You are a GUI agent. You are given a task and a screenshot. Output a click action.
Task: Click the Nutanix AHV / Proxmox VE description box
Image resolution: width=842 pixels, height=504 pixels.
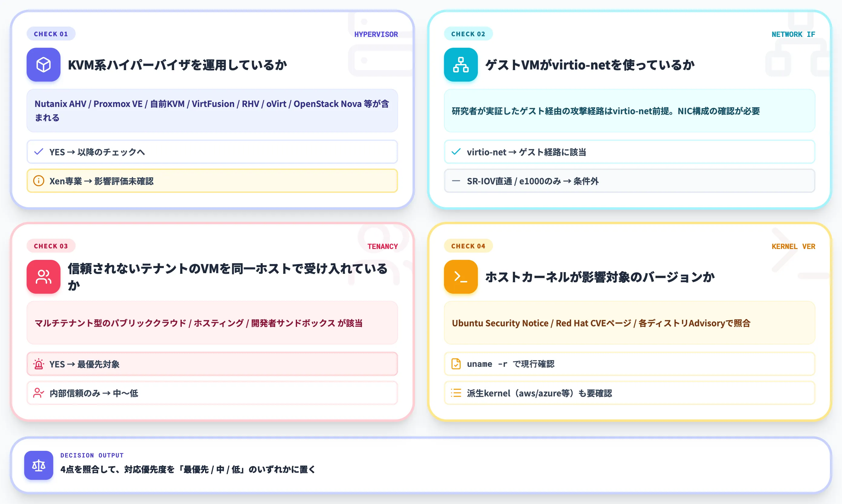[212, 110]
